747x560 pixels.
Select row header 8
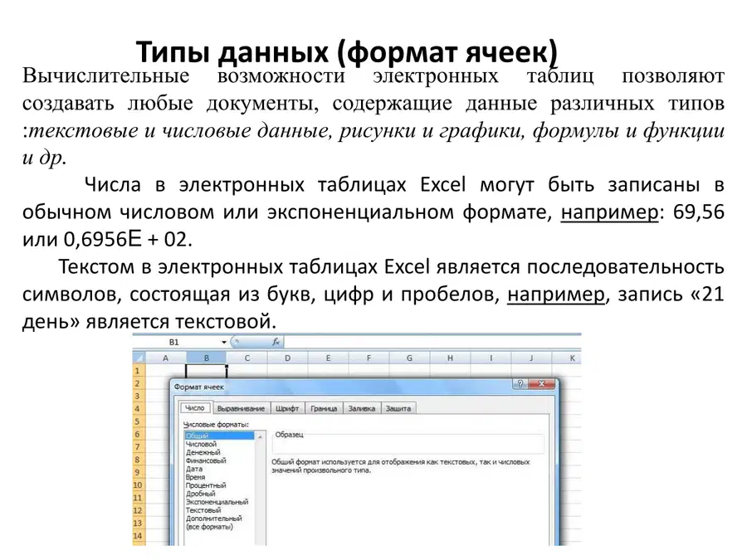point(138,460)
